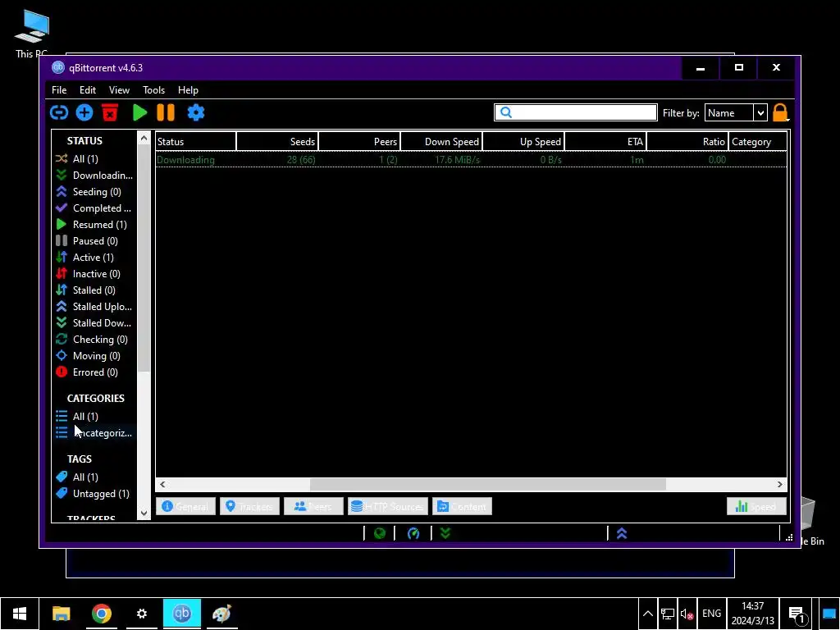Collapse the CATEGORIES section header
Viewport: 840px width, 630px height.
95,399
